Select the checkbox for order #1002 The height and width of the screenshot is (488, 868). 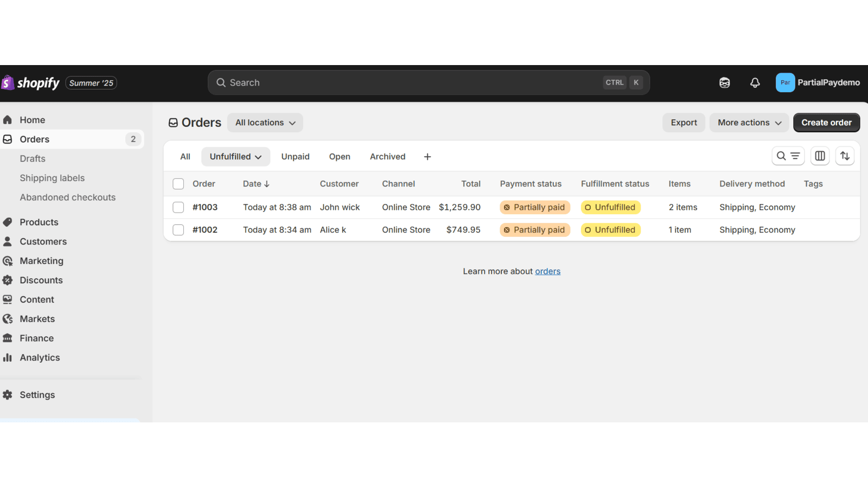[x=178, y=229]
